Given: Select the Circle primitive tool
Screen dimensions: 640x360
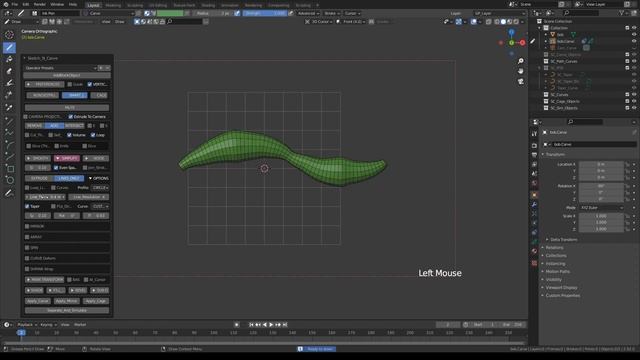Looking at the screenshot, I should [x=9, y=180].
